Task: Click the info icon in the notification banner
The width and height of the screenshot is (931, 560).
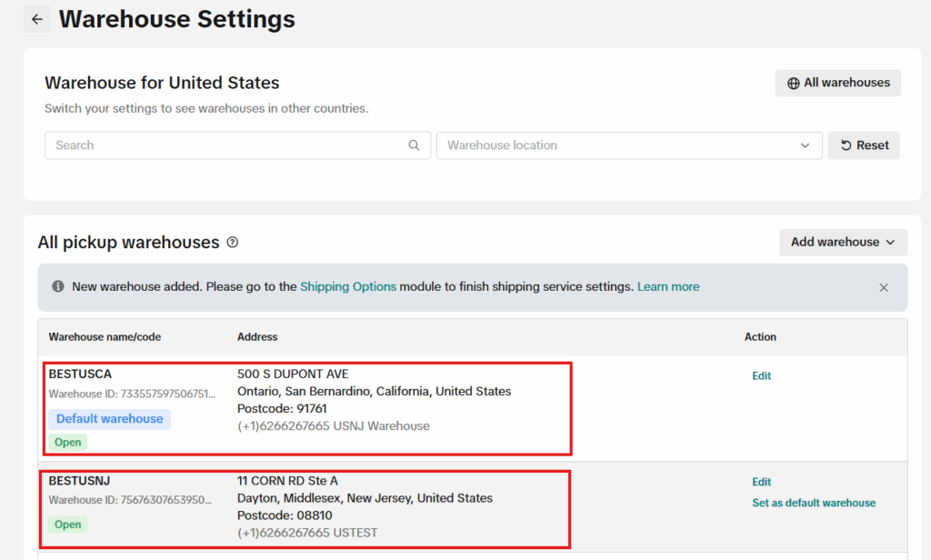Action: tap(58, 286)
